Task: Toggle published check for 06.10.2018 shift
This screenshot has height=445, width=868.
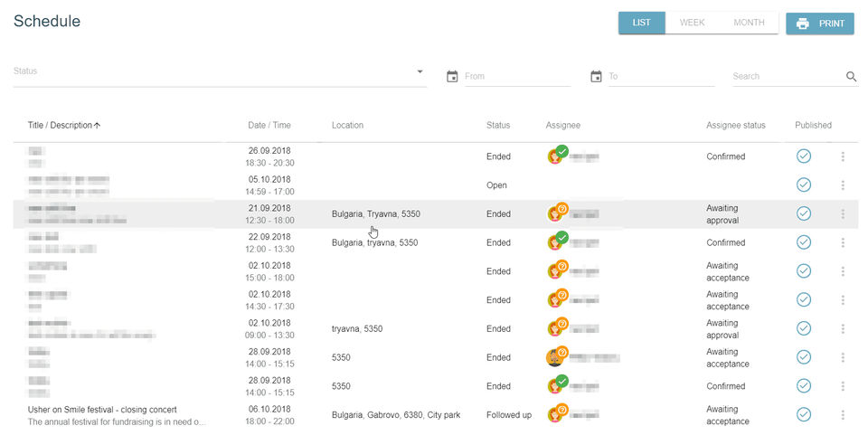Action: point(804,414)
